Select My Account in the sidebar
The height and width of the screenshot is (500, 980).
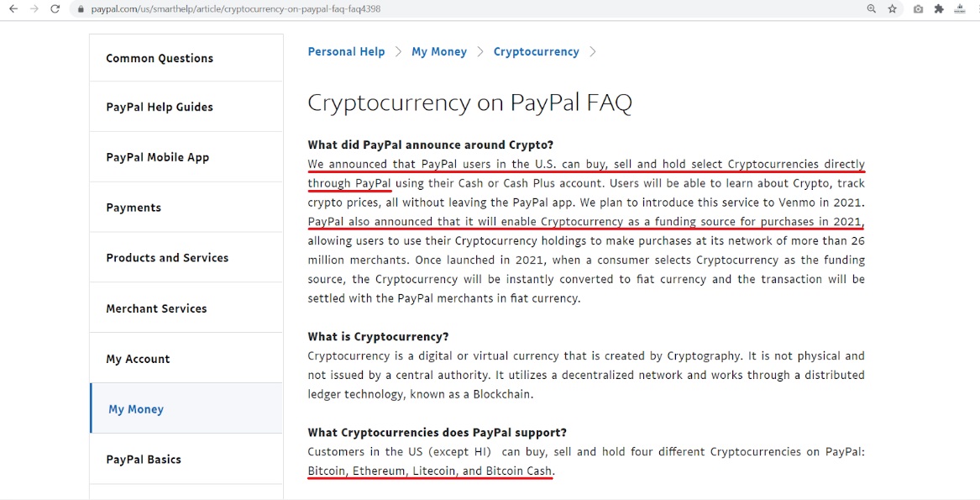138,359
